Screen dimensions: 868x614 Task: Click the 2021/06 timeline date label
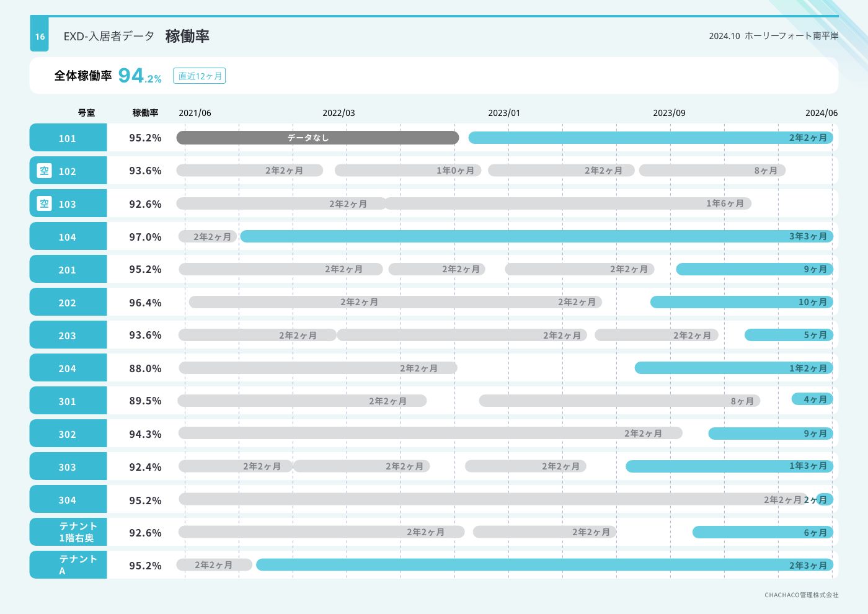[x=195, y=113]
